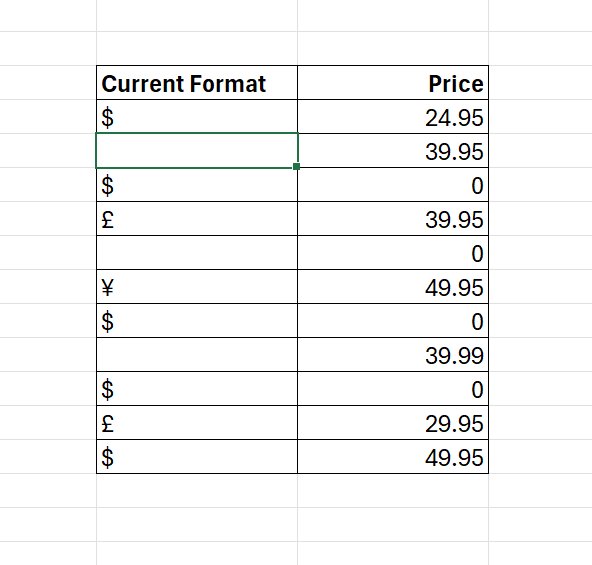Select the ¥ currency cell
The height and width of the screenshot is (565, 592).
pyautogui.click(x=197, y=287)
